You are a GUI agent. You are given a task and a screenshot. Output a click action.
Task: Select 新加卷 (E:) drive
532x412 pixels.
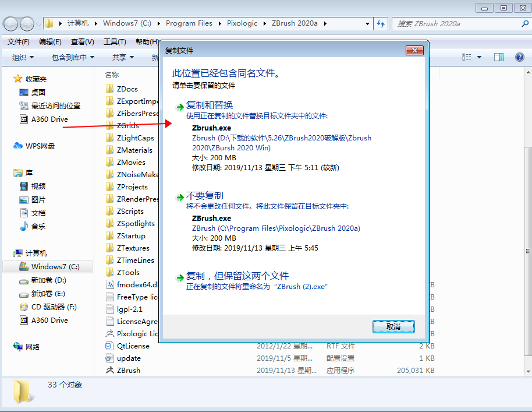[48, 294]
